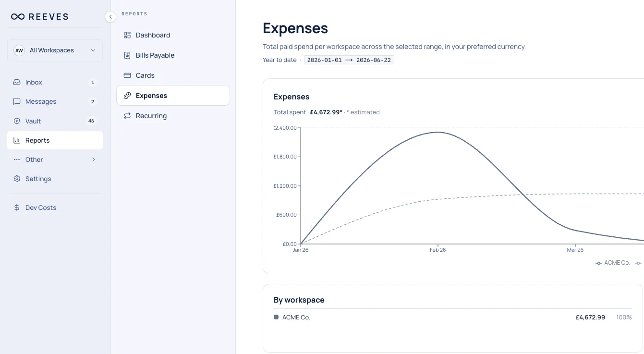Click the By workspace section heading
644x354 pixels.
coord(299,300)
